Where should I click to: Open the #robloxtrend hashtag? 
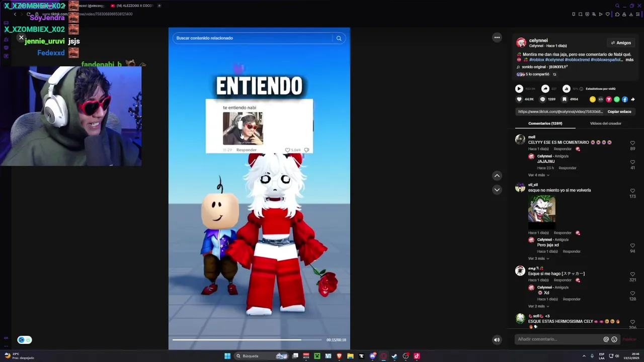tap(577, 60)
